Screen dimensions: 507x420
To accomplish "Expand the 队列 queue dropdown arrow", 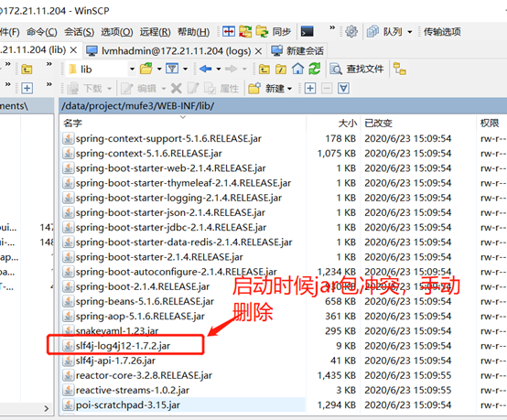I will coord(410,32).
